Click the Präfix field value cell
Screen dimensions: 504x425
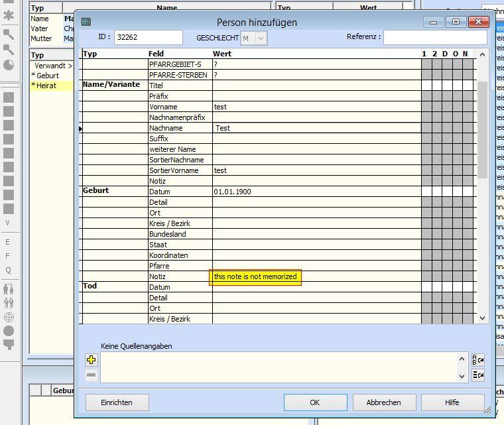pos(317,96)
